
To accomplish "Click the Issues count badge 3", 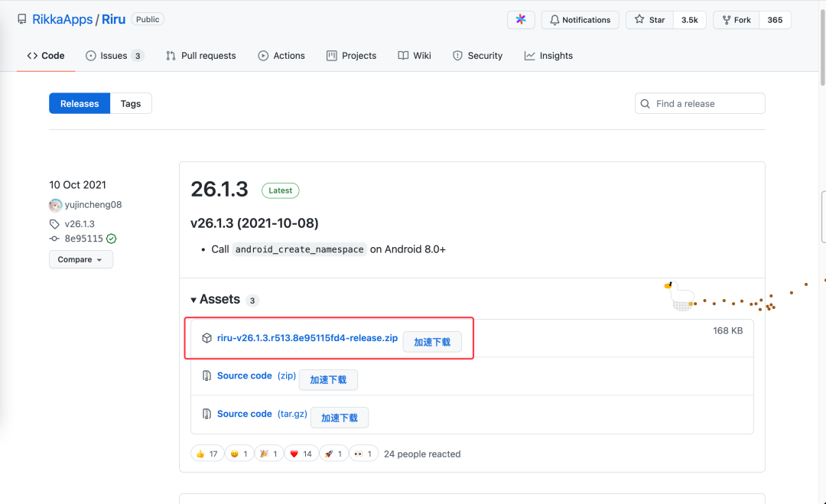I will point(138,56).
